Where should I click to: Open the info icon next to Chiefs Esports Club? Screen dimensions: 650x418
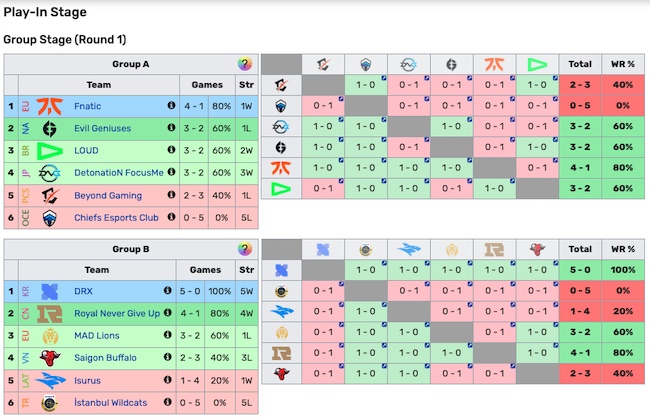click(170, 217)
